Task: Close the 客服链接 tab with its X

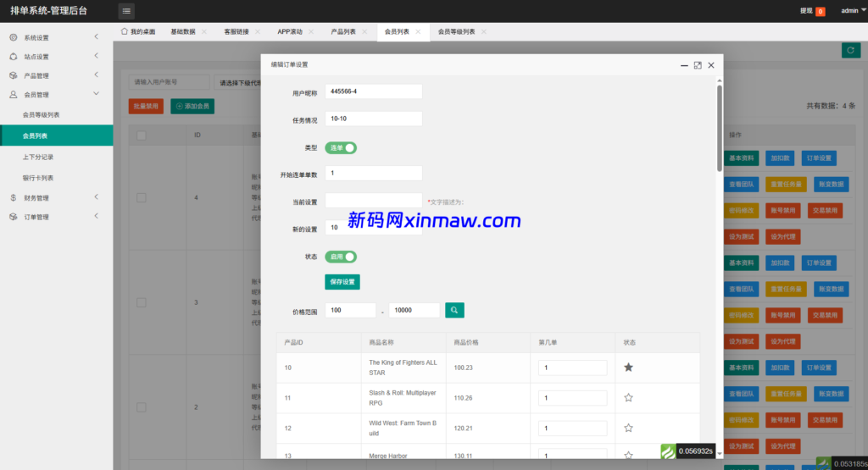Action: point(258,31)
